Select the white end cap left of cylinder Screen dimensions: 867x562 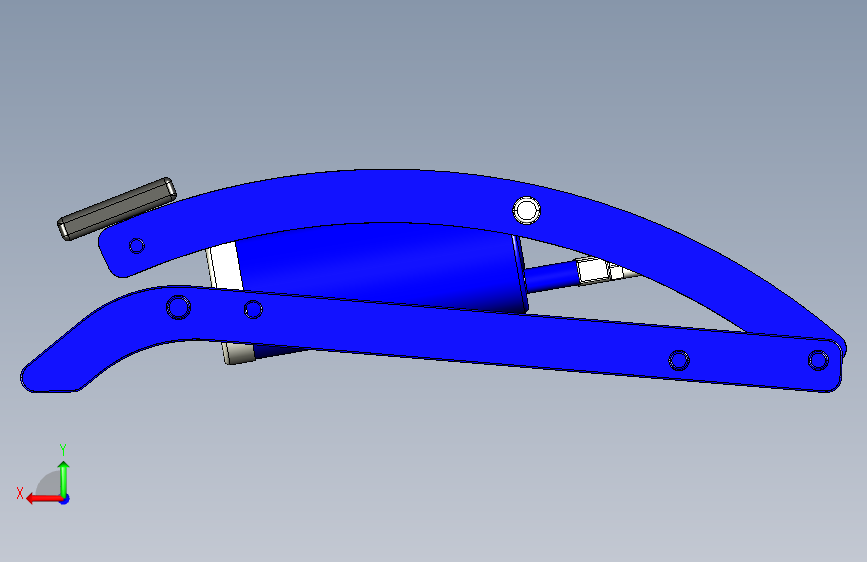pos(224,267)
